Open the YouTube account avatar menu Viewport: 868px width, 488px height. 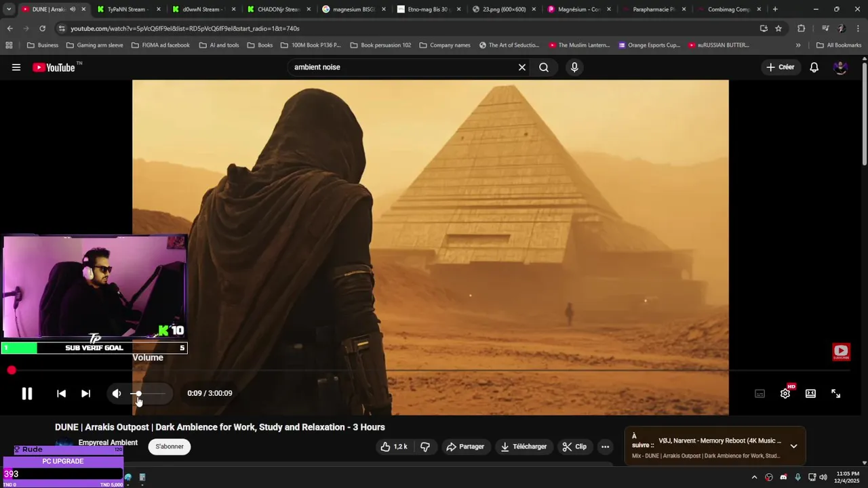pos(840,67)
